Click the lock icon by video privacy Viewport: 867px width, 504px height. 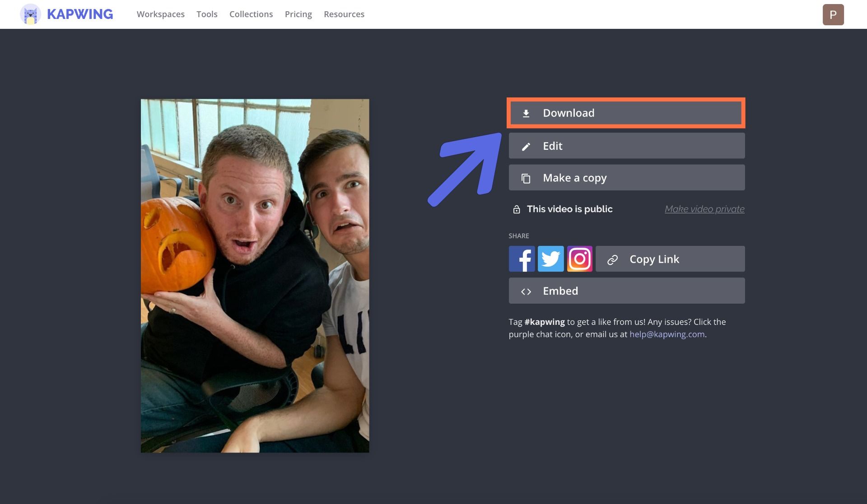pos(517,209)
